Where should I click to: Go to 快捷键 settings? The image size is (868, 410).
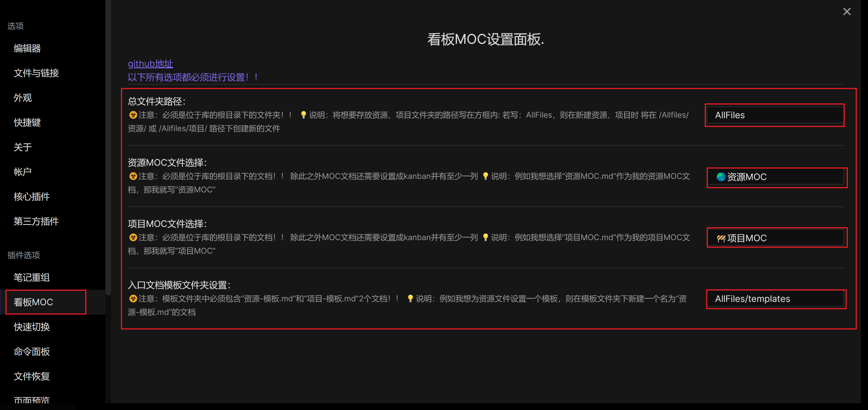(x=27, y=122)
